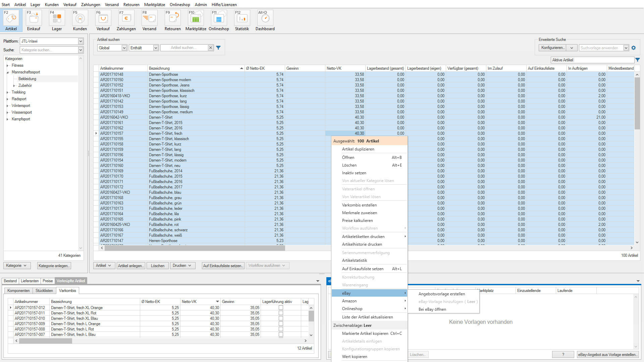Click the horizontal scrollbar under the article list
This screenshot has width=644, height=362.
195,248
